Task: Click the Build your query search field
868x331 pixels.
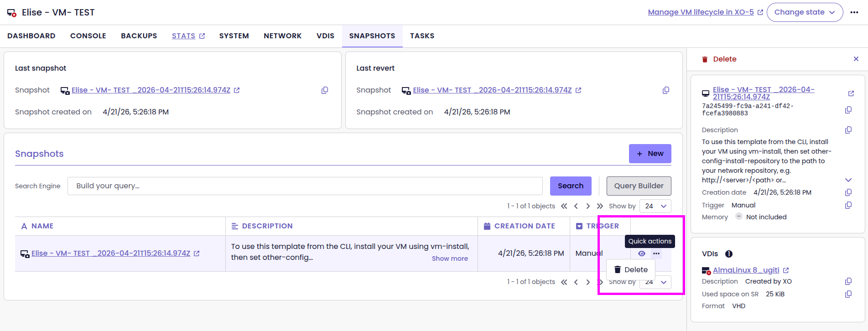Action: 305,186
